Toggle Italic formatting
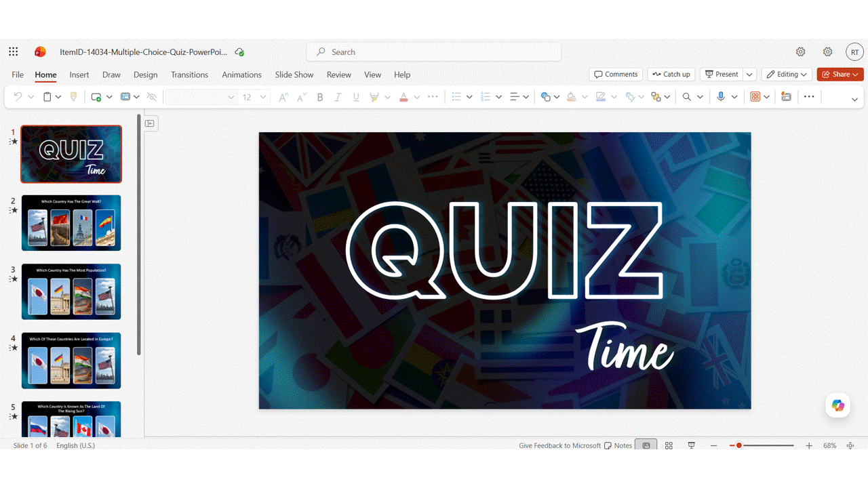This screenshot has height=488, width=868. [x=338, y=97]
